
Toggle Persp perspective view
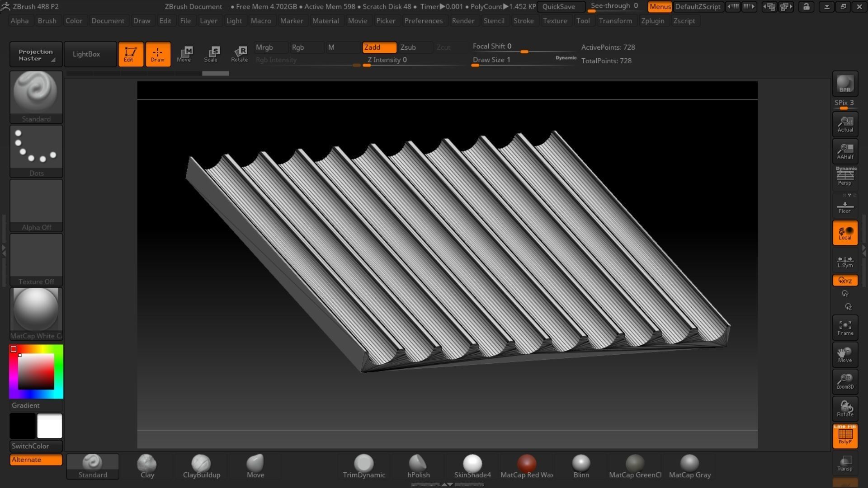(x=845, y=176)
